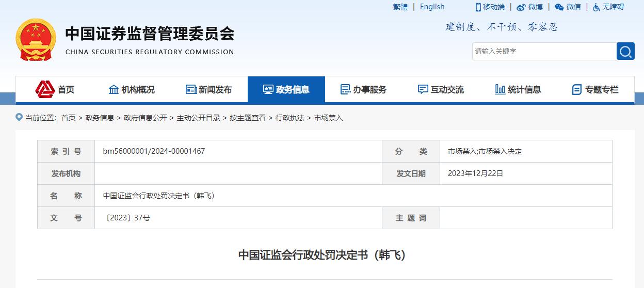Open the 首页 navigation tab
The width and height of the screenshot is (644, 288).
[54, 89]
